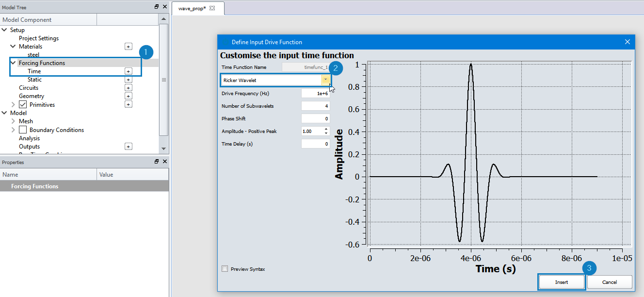644x297 pixels.
Task: Expand the Primitives tree node
Action: tap(14, 105)
